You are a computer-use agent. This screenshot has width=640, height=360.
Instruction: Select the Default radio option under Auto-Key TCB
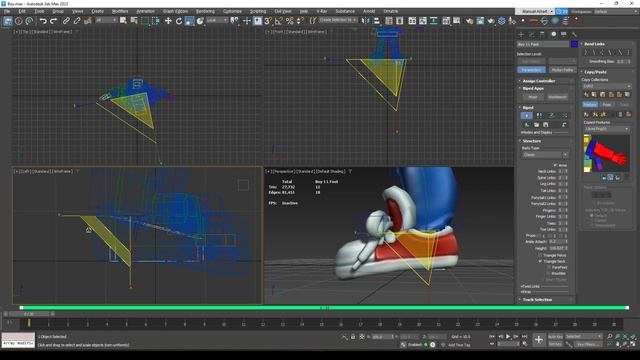591,215
